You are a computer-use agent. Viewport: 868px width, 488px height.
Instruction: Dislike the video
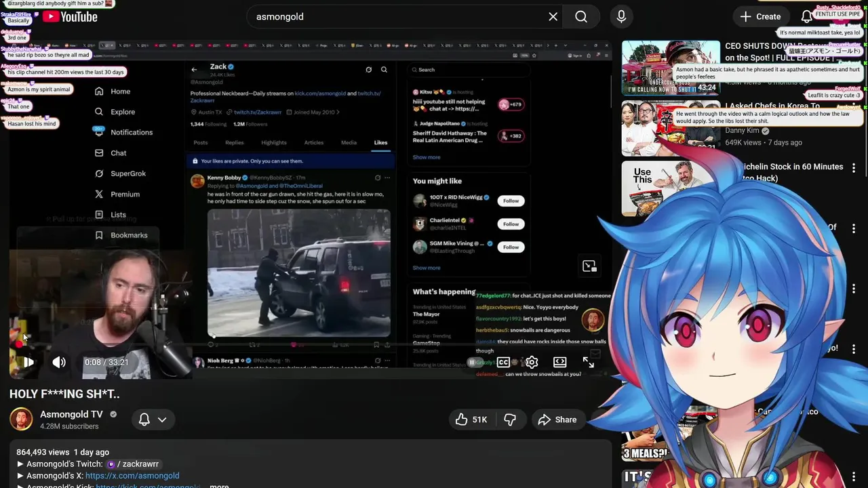tap(510, 420)
